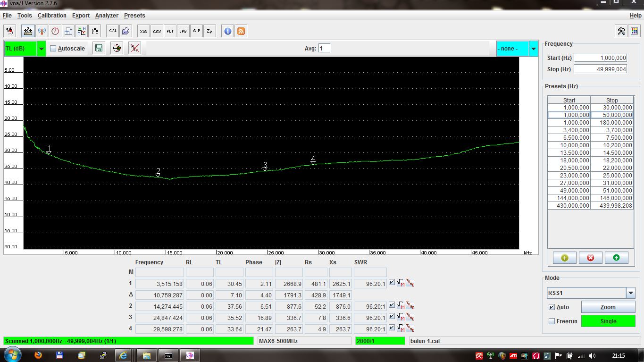Open the Analyzer menu
Viewport: 644px width, 362px height.
[x=107, y=16]
